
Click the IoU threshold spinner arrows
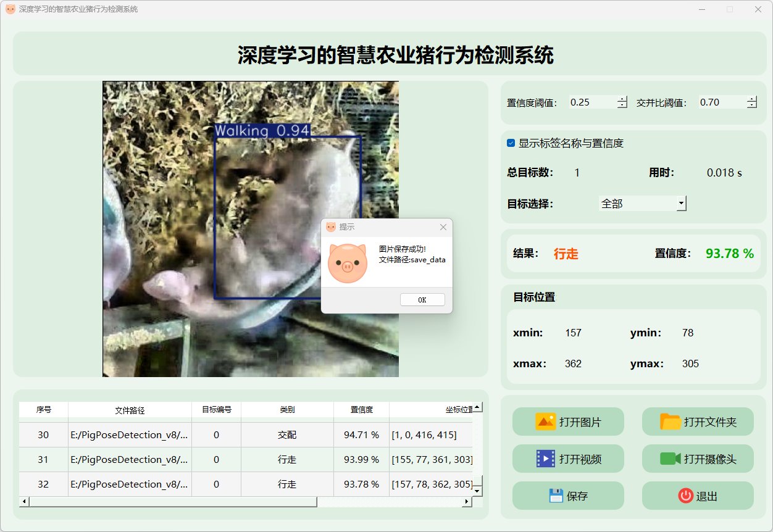751,102
